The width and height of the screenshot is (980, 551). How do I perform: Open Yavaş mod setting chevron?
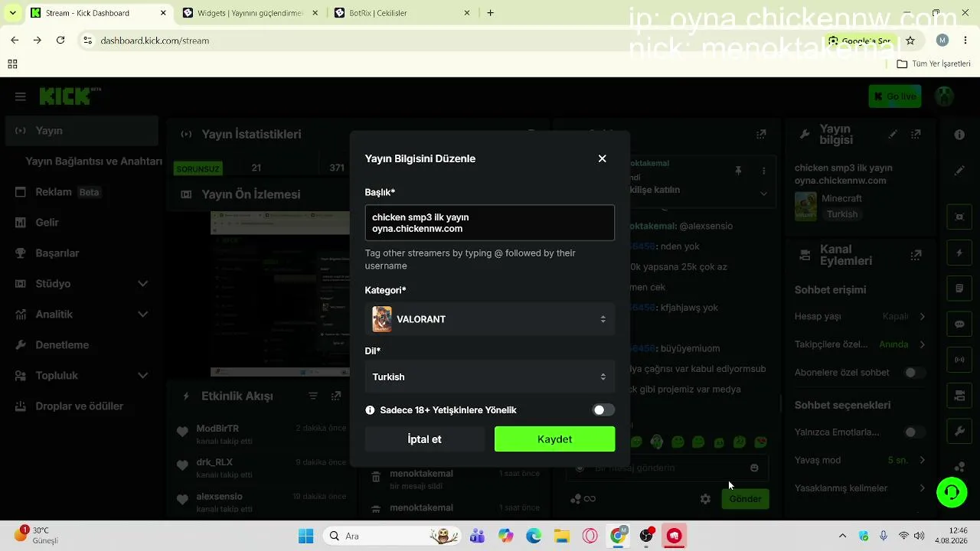tap(922, 460)
